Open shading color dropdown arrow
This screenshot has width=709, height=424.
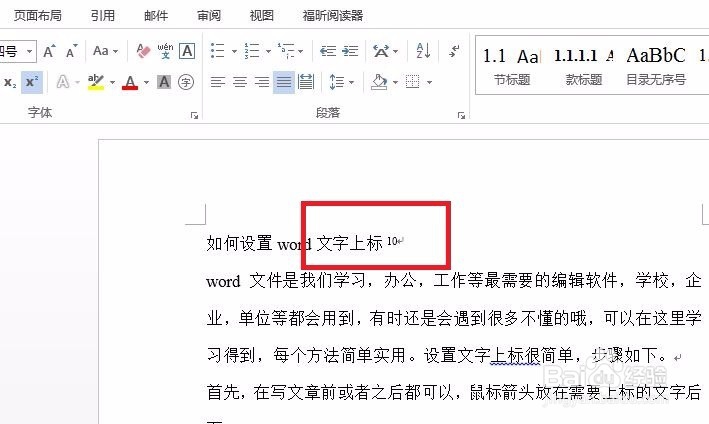pos(395,83)
